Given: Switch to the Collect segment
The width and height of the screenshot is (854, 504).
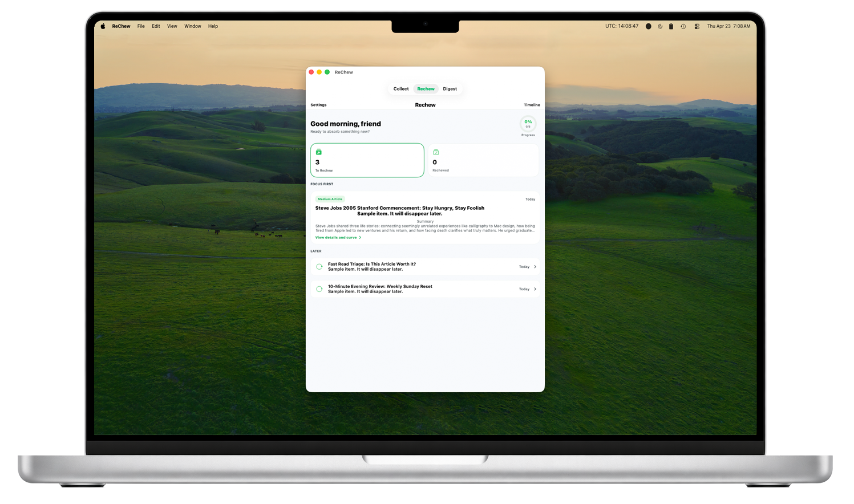Looking at the screenshot, I should pos(401,89).
